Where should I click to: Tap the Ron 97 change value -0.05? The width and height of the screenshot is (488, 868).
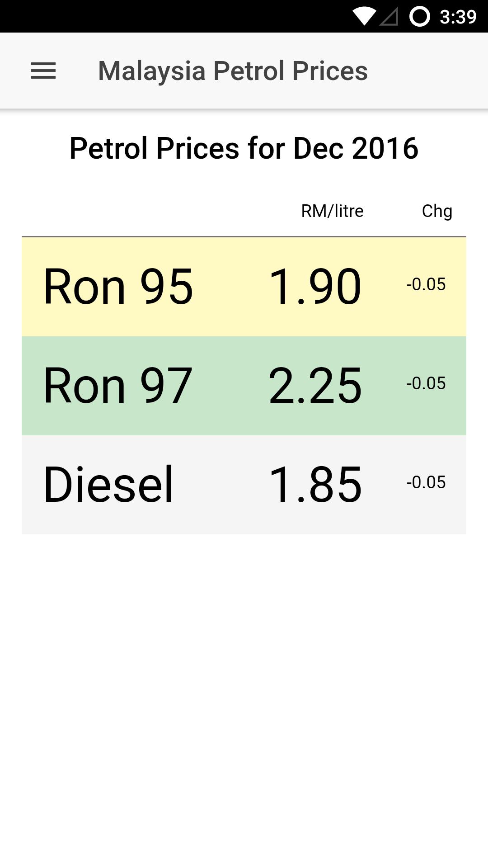[x=426, y=383]
